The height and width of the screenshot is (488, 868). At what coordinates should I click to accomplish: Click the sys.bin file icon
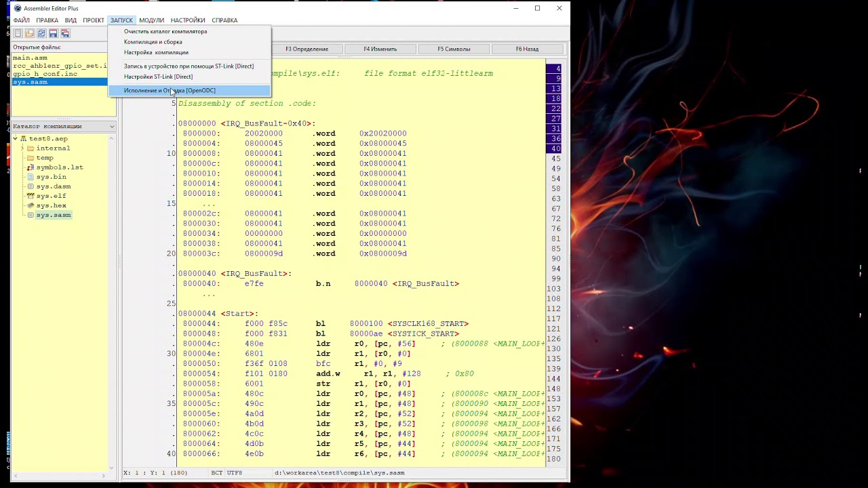click(31, 176)
